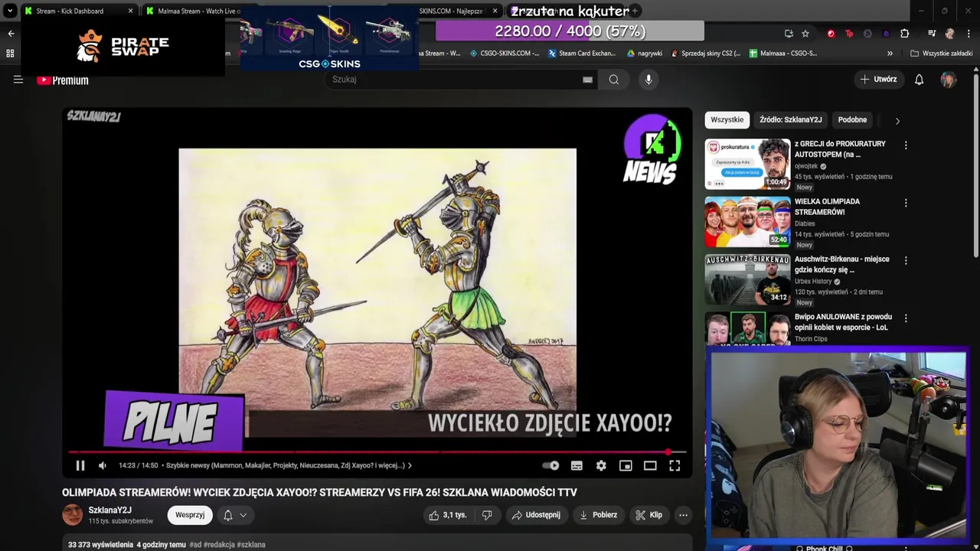Seek on the red video progress bar

coord(377,452)
